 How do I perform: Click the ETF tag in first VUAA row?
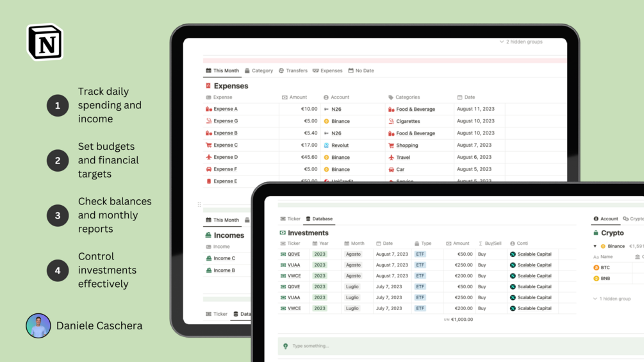[420, 265]
